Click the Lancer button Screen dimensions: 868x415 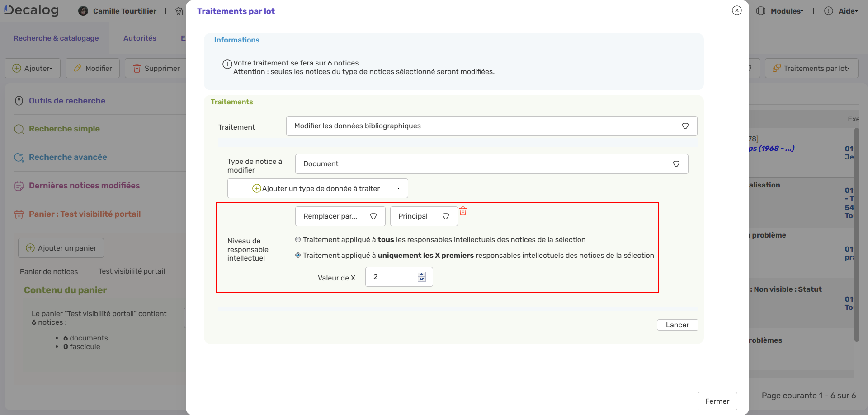(677, 325)
